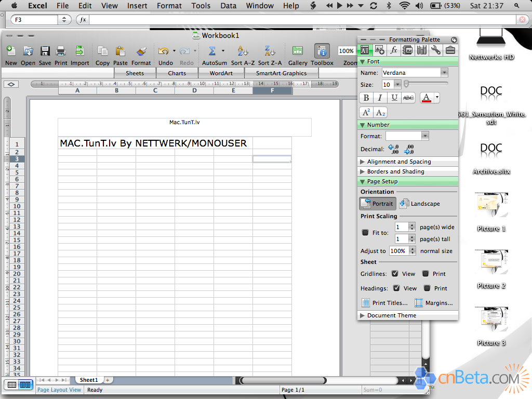Open the Gallery toolbar icon

pyautogui.click(x=298, y=51)
